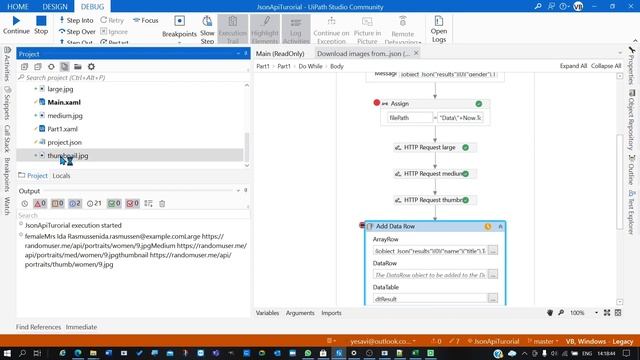The width and height of the screenshot is (640, 360).
Task: Open Logs folder button
Action: [x=439, y=29]
